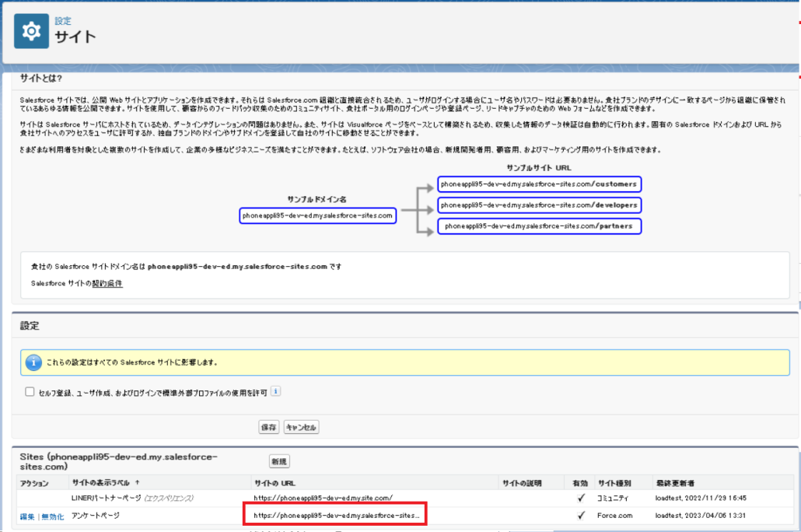
Task: Click the sample URL box ending /partners
Action: (539, 226)
